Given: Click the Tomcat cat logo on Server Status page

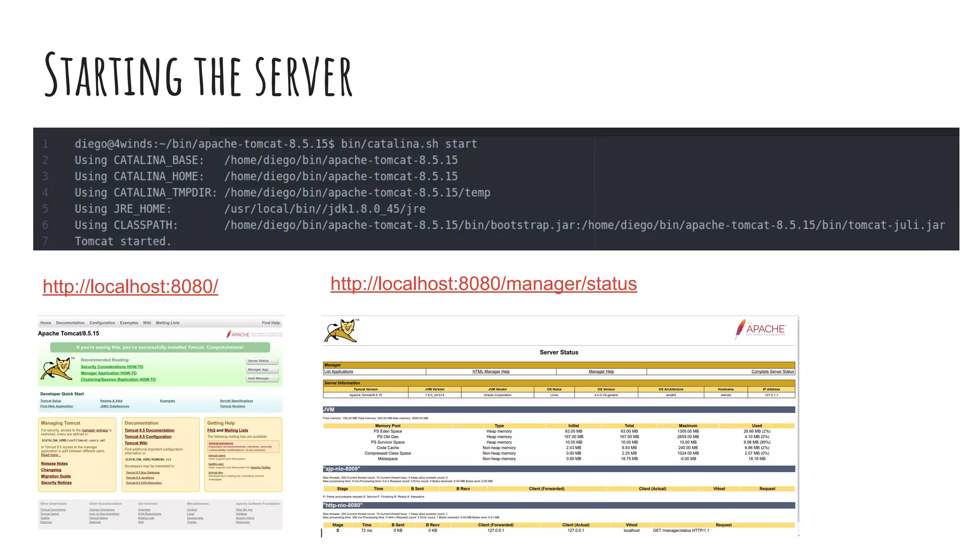Looking at the screenshot, I should [341, 331].
